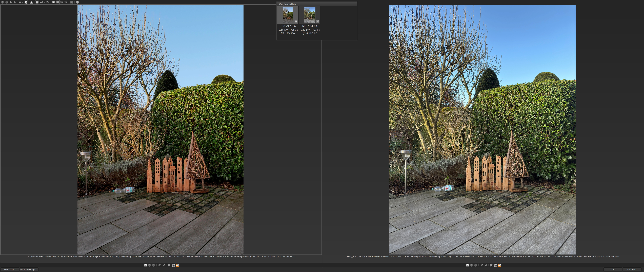Save the left image with the floppy icon

click(145, 265)
